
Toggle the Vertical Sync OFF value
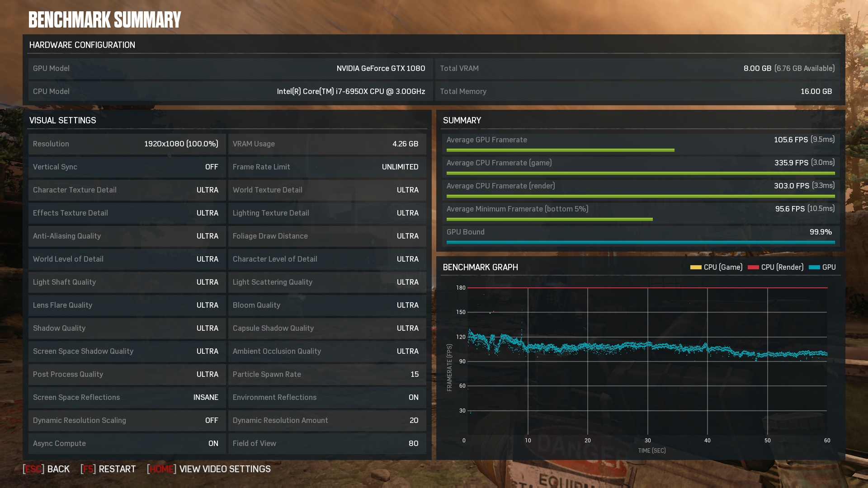(211, 167)
